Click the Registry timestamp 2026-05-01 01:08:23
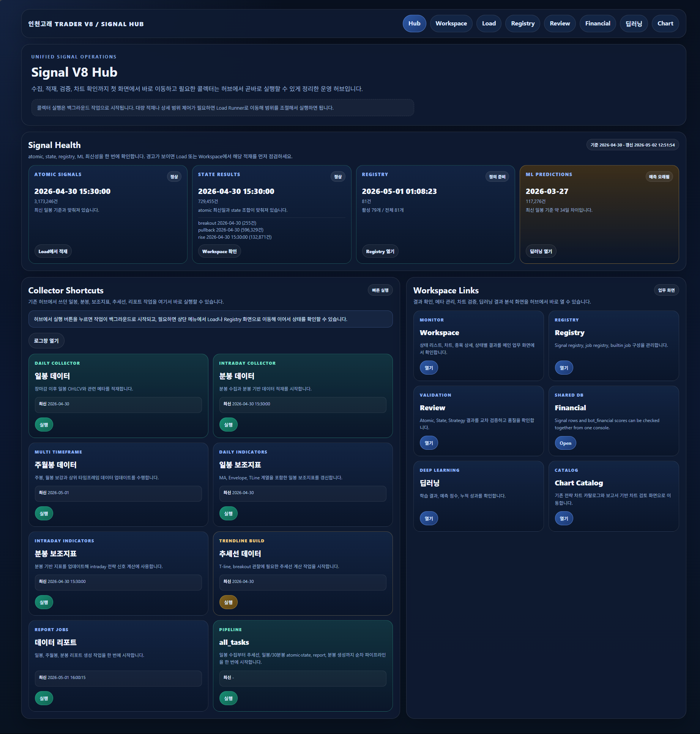This screenshot has height=734, width=700. click(x=399, y=191)
